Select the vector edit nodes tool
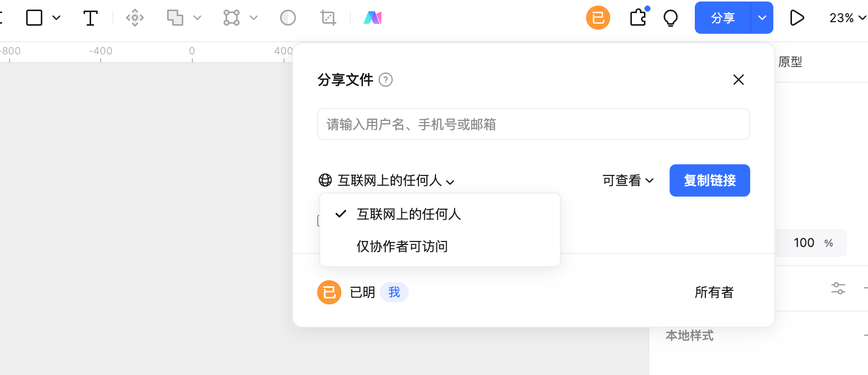The width and height of the screenshot is (868, 375). [x=232, y=18]
